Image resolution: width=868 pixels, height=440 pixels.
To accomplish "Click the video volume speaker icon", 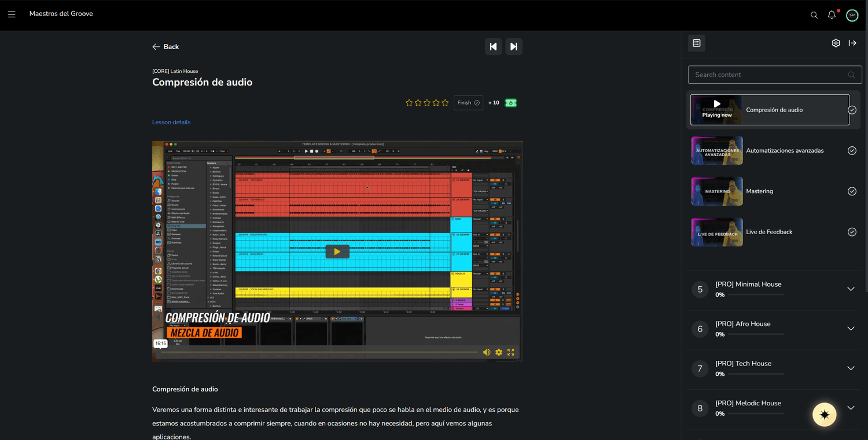I will tap(487, 352).
